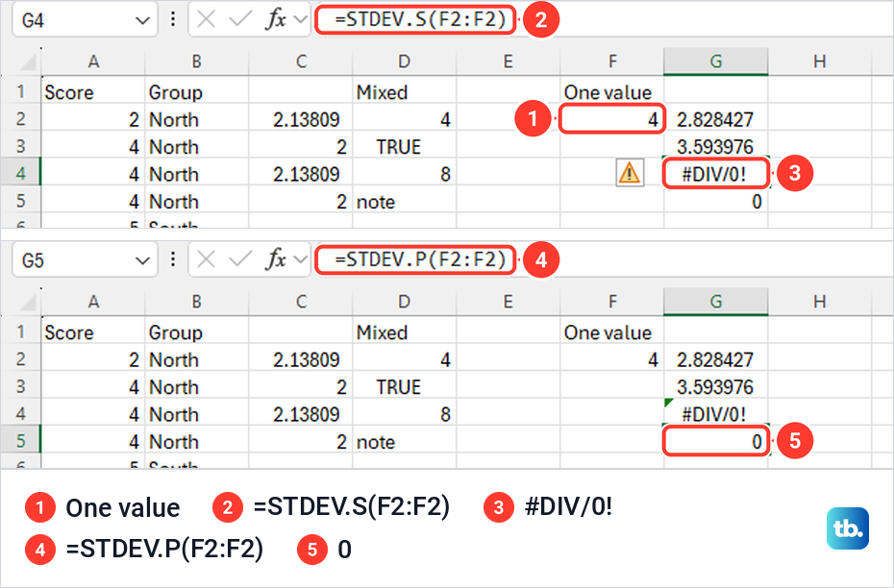Select row 3 header in the bottom sheet
894x588 pixels.
[x=20, y=386]
